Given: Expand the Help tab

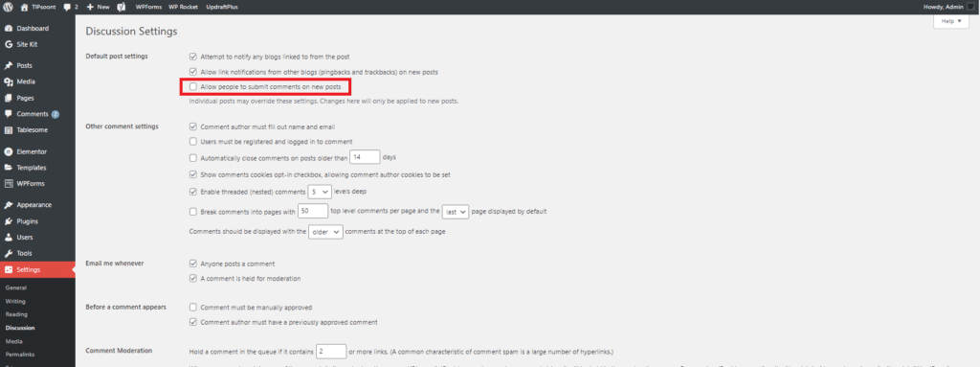Looking at the screenshot, I should tap(950, 21).
